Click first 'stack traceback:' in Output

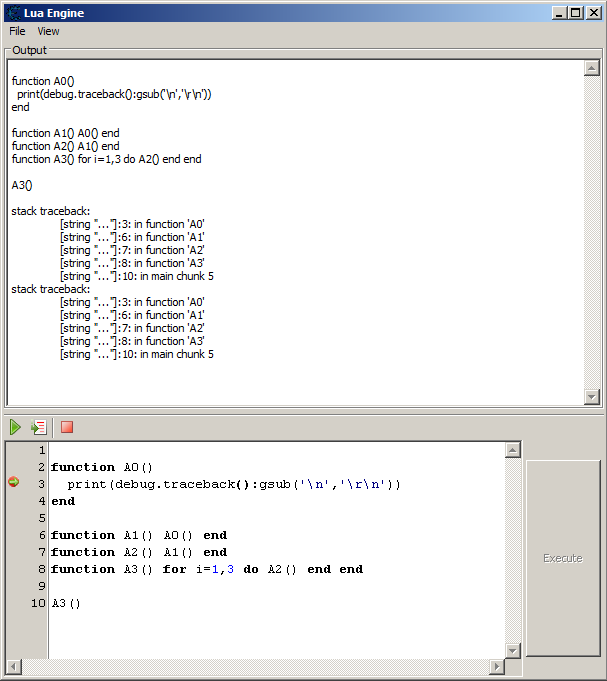tap(51, 211)
